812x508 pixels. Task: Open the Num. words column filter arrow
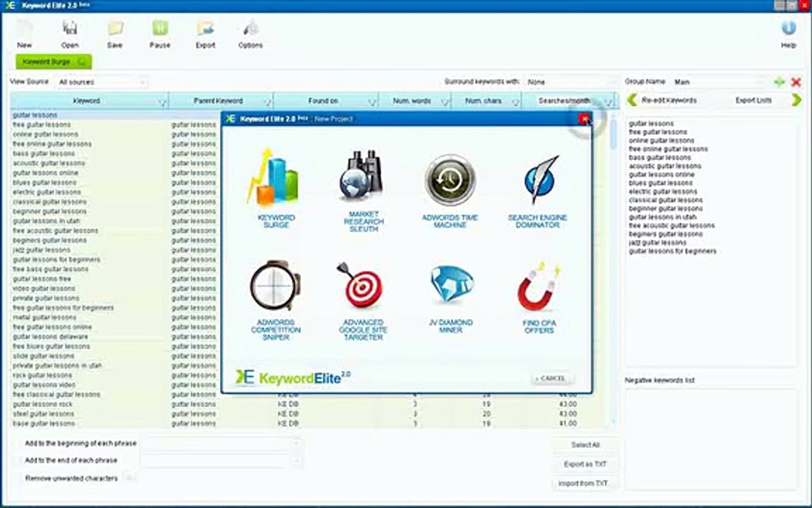click(x=445, y=102)
